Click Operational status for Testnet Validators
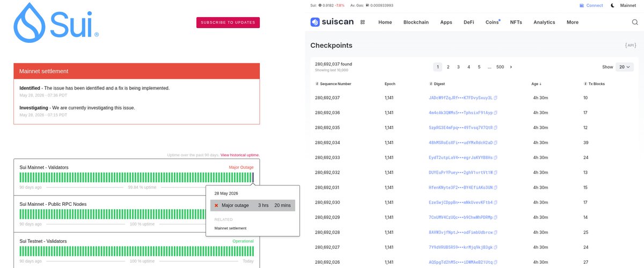 243,241
